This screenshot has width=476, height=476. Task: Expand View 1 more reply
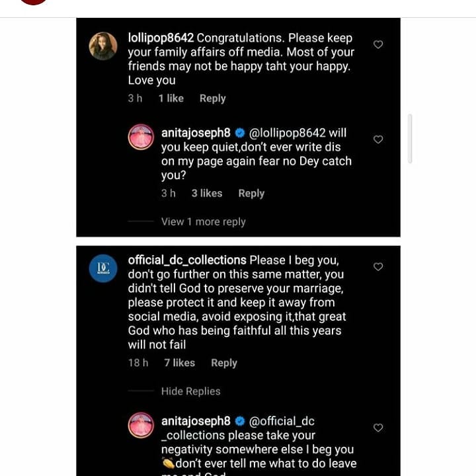click(203, 221)
